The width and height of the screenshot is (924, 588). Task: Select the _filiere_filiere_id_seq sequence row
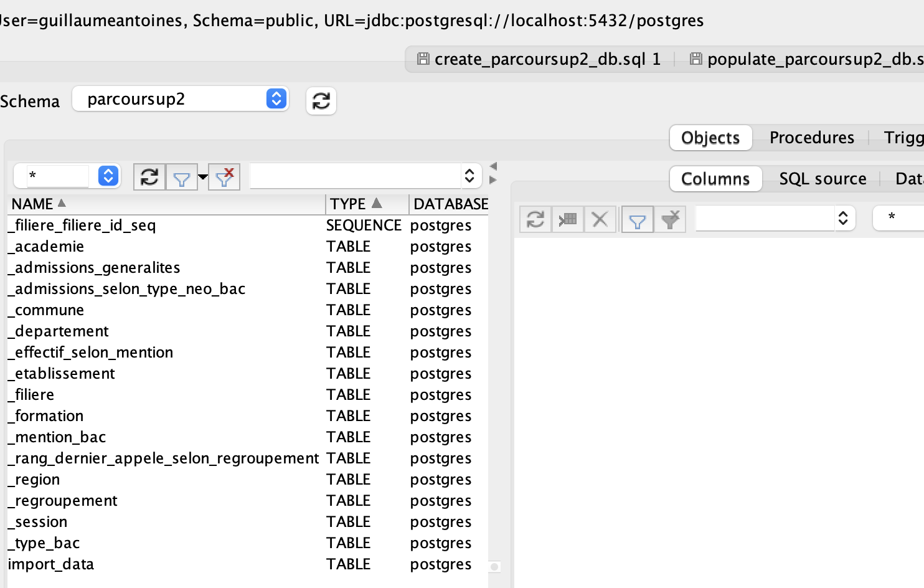248,225
